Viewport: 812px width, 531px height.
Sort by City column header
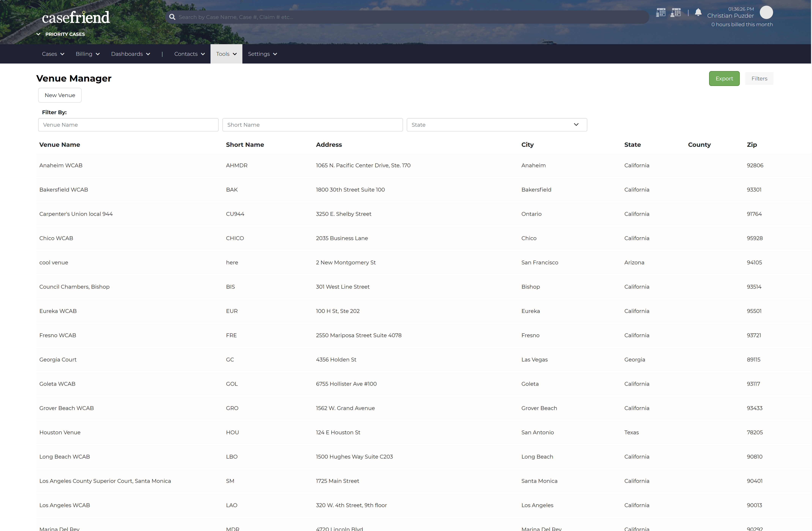(x=527, y=145)
